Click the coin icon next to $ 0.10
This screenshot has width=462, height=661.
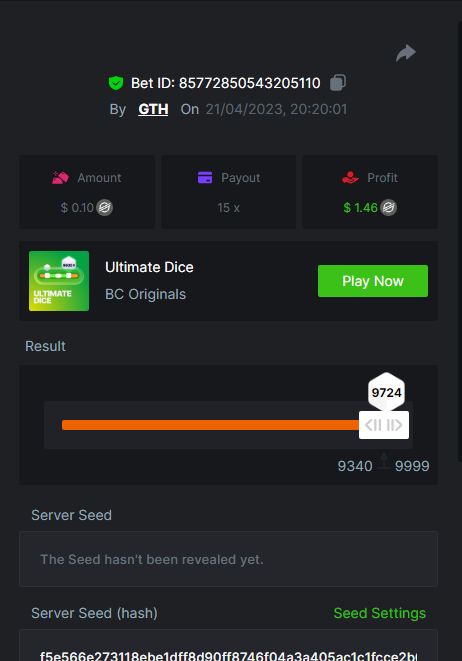pos(105,207)
